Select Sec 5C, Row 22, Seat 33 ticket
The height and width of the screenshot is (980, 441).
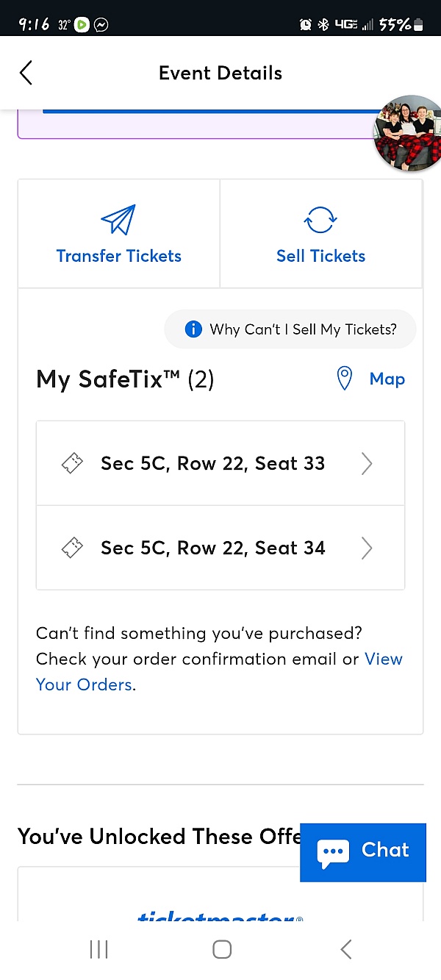[x=212, y=463]
